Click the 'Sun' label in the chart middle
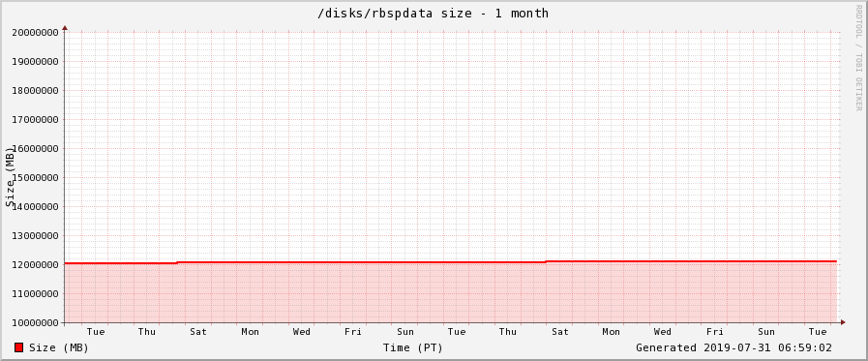This screenshot has height=361, width=868. click(x=405, y=332)
